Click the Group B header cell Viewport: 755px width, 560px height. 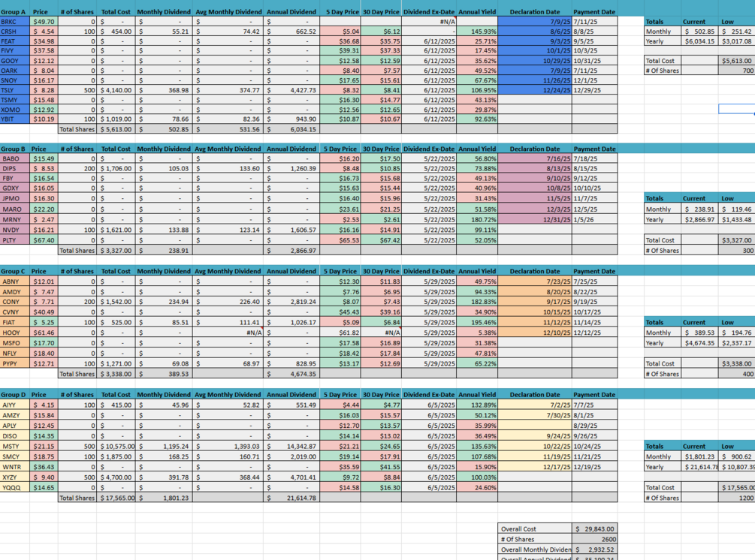coord(15,149)
